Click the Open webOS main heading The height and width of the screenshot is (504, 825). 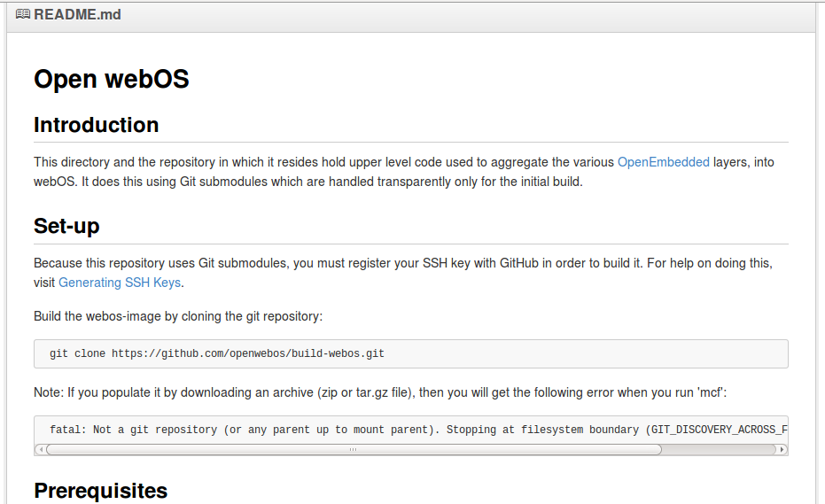point(111,80)
